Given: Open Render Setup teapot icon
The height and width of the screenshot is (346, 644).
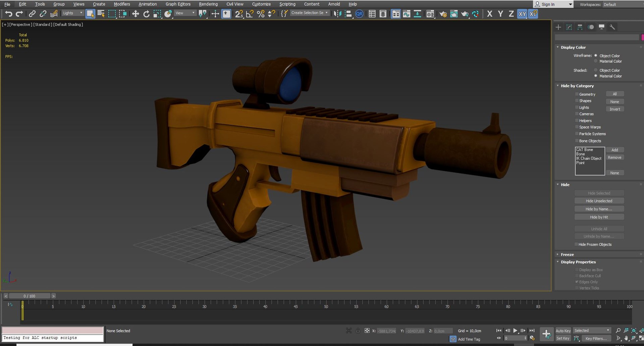Looking at the screenshot, I should pyautogui.click(x=443, y=14).
